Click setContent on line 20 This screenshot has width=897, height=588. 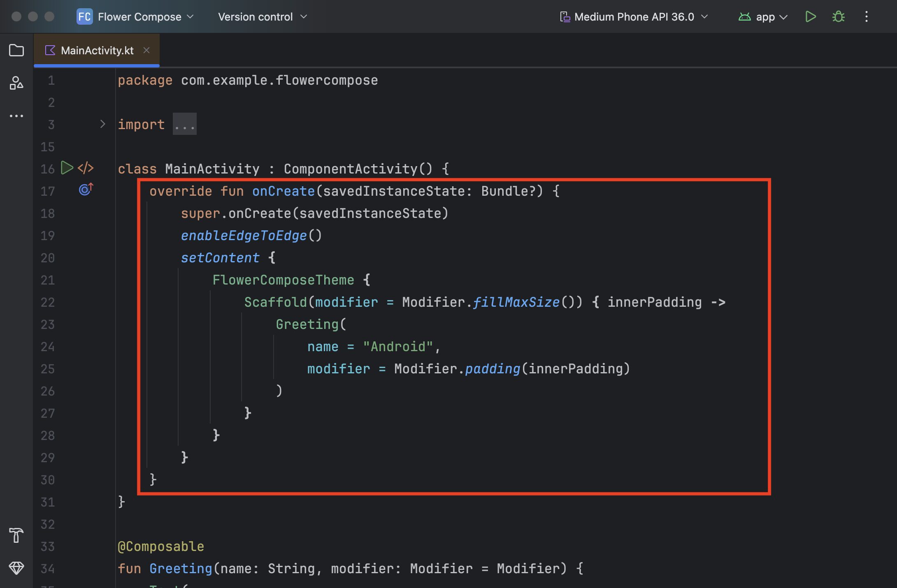[220, 258]
